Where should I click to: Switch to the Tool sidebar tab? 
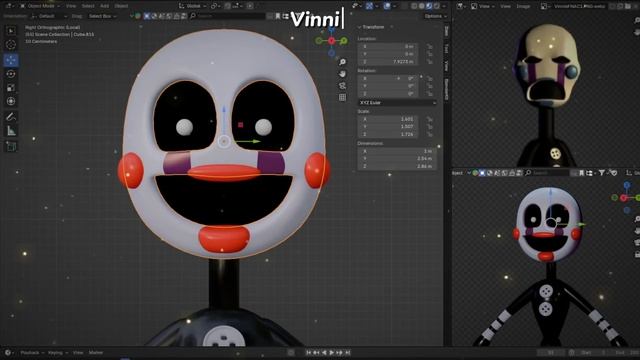coord(447,49)
